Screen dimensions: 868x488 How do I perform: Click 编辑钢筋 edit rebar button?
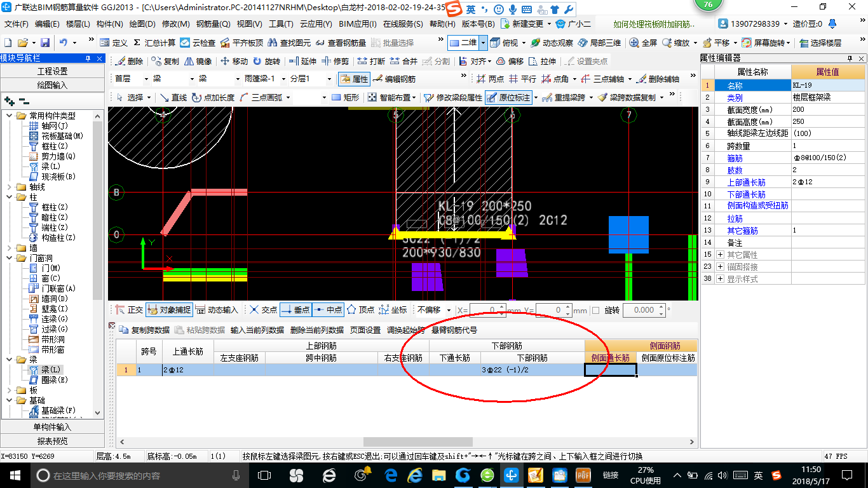[x=394, y=79]
